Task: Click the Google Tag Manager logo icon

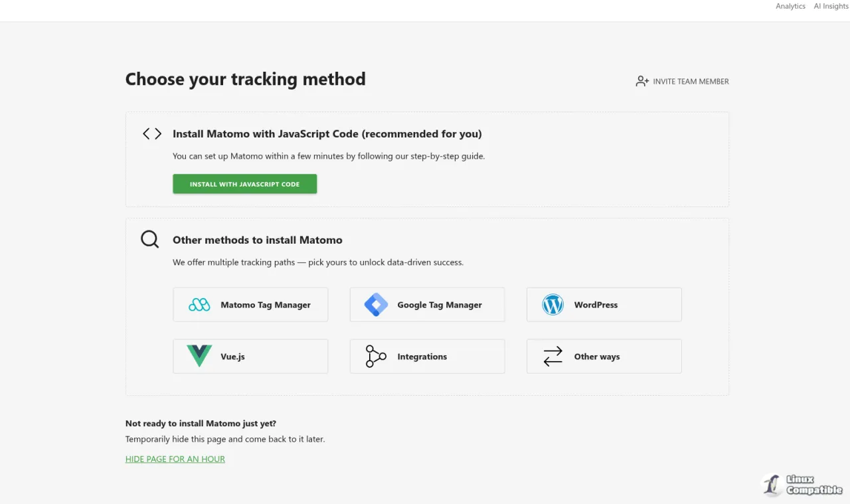Action: 376,305
